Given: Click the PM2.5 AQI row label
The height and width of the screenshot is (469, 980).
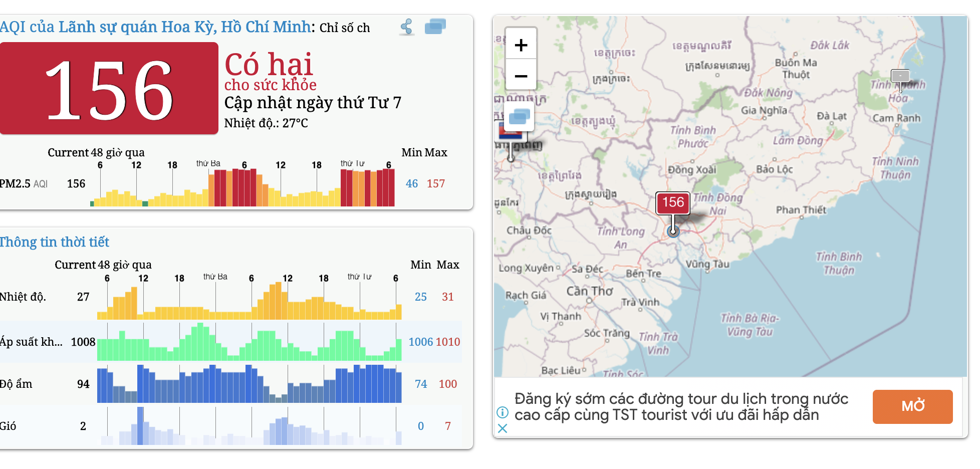Looking at the screenshot, I should pos(24,183).
